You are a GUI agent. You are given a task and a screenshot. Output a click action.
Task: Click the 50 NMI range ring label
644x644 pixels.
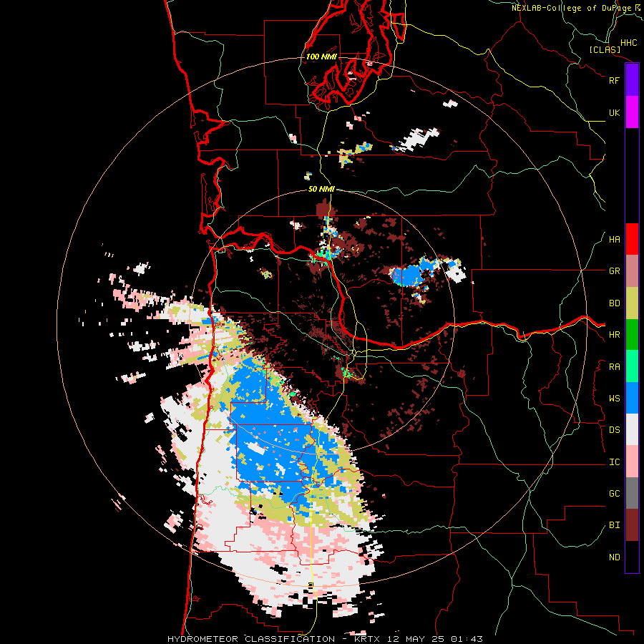pyautogui.click(x=321, y=189)
